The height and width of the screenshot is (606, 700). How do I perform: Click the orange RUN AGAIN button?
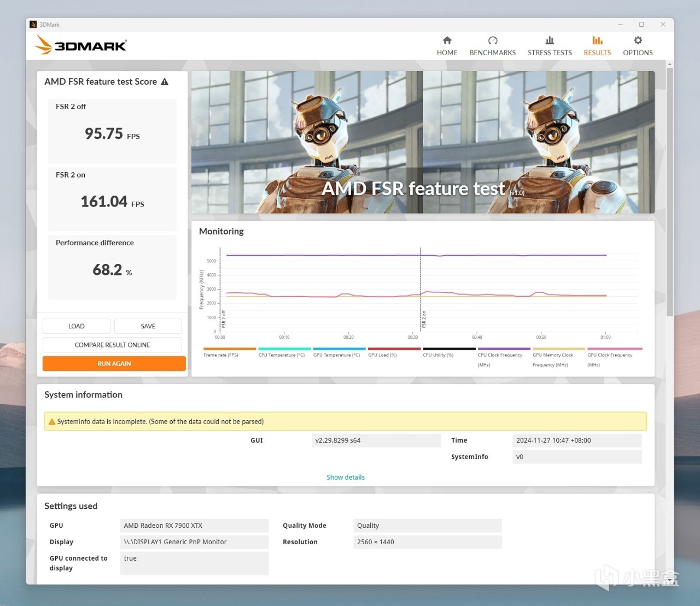(x=114, y=363)
